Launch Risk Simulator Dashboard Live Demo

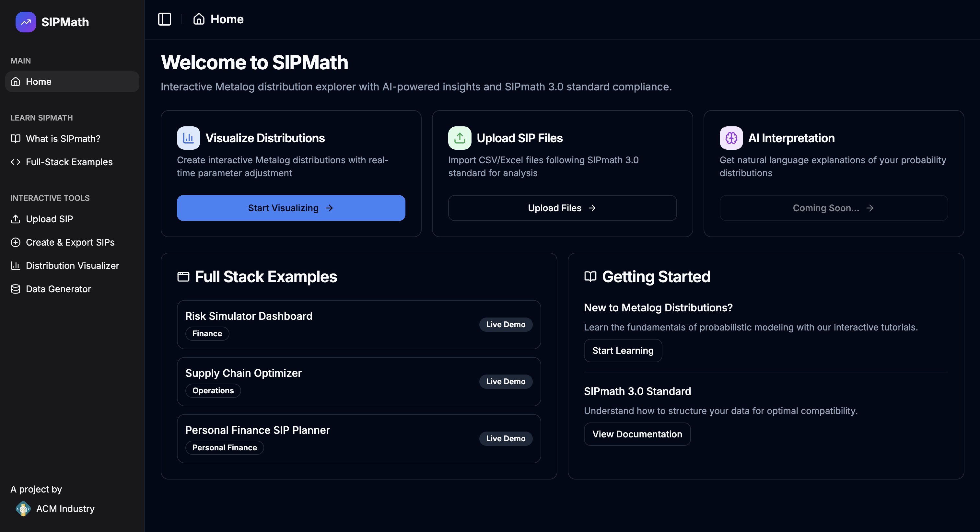505,324
